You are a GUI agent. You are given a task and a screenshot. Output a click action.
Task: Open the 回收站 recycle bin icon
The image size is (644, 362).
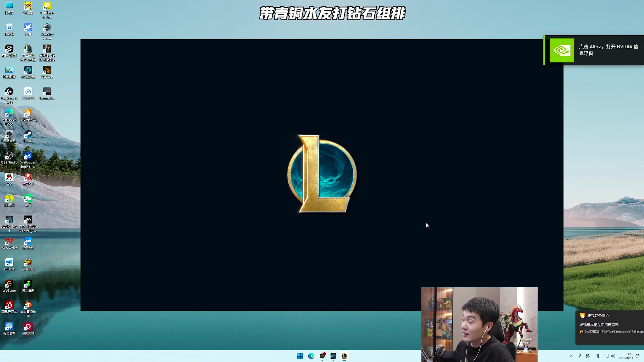pyautogui.click(x=9, y=29)
